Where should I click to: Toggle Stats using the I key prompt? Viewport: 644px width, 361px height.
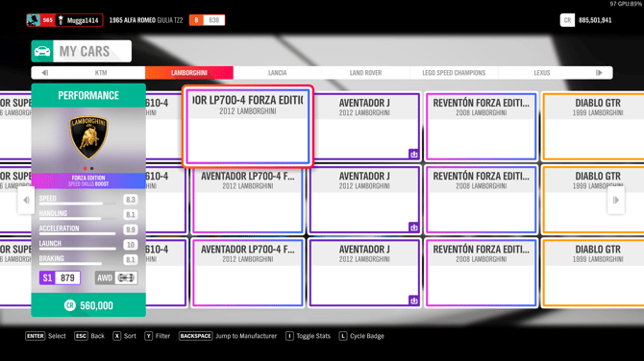pyautogui.click(x=289, y=336)
